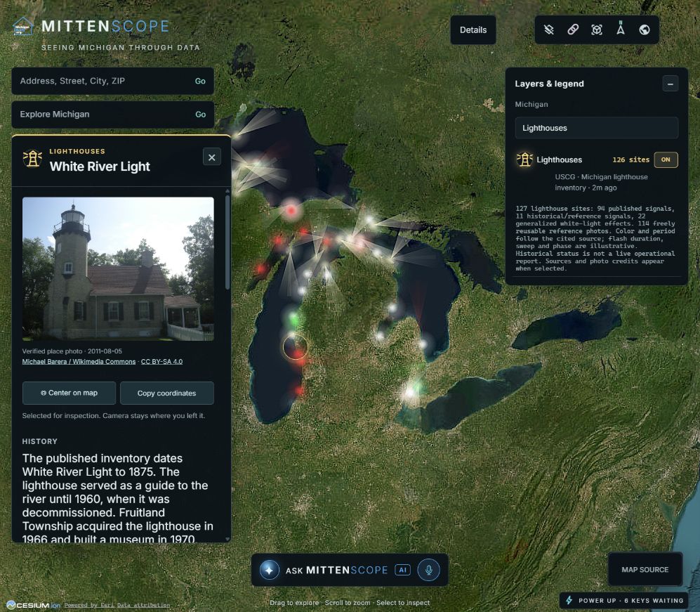This screenshot has width=700, height=612.
Task: Click the lighthouse icon beside White River Light
Action: (x=32, y=159)
